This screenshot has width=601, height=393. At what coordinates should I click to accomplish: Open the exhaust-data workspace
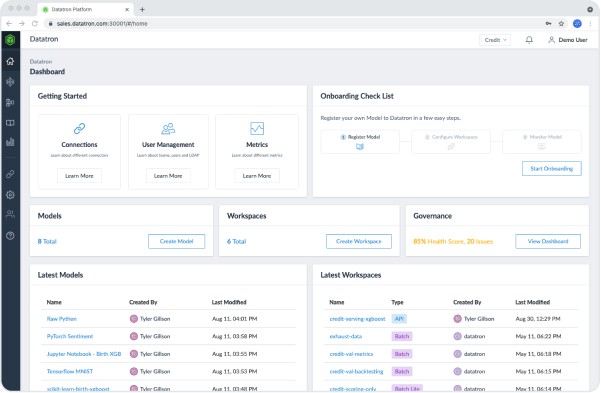tap(346, 336)
